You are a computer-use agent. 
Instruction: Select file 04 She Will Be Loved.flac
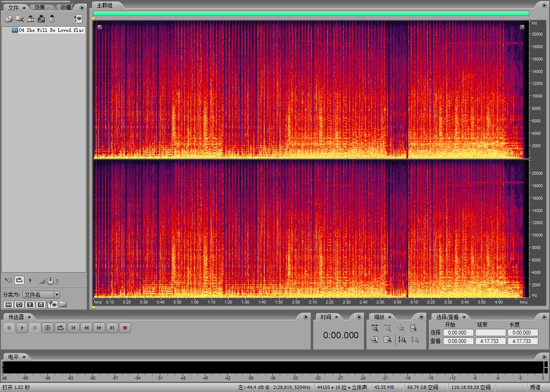point(51,30)
